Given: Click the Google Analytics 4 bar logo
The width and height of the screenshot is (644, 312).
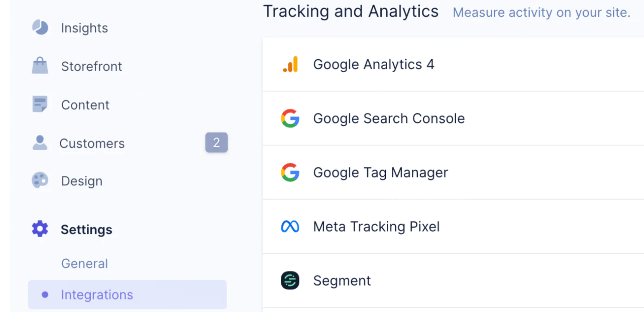Looking at the screenshot, I should [291, 64].
